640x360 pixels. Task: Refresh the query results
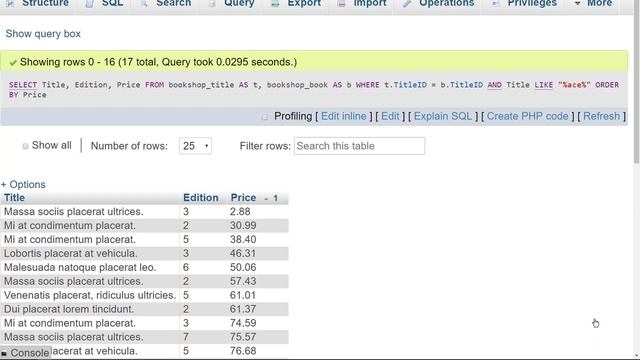click(x=601, y=116)
